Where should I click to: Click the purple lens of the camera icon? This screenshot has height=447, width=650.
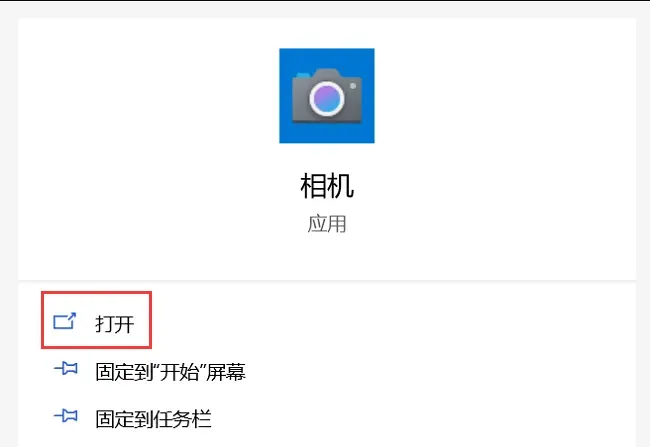click(x=327, y=98)
